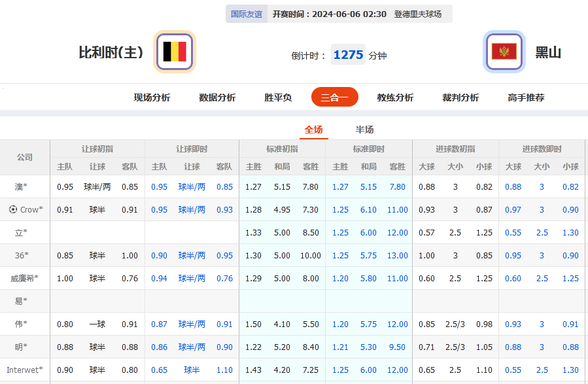Click the 裁判分析 navigation option

pyautogui.click(x=461, y=97)
